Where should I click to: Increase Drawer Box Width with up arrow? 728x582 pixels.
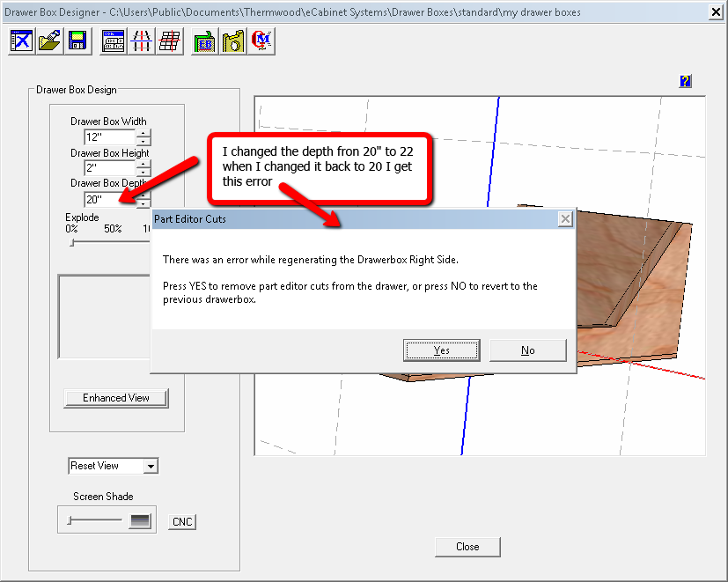[x=143, y=133]
